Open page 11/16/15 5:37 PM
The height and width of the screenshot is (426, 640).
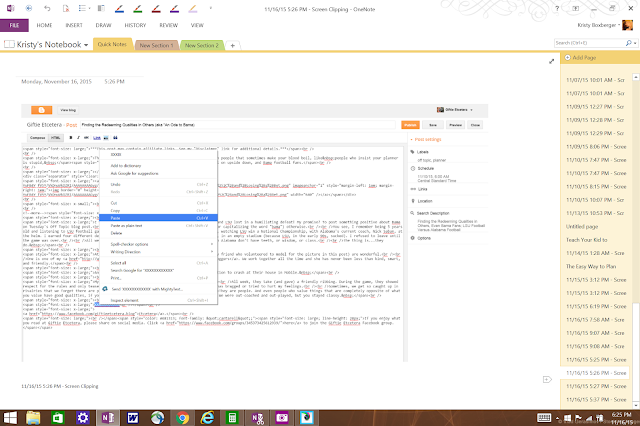pyautogui.click(x=595, y=399)
